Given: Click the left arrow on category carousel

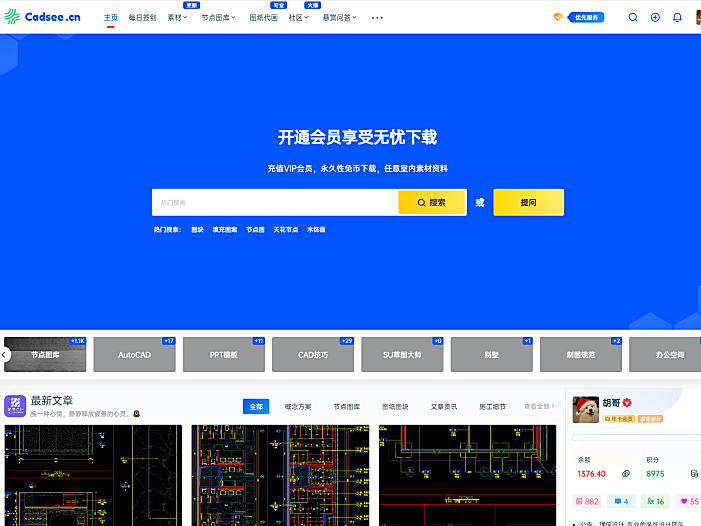Looking at the screenshot, I should pos(4,354).
